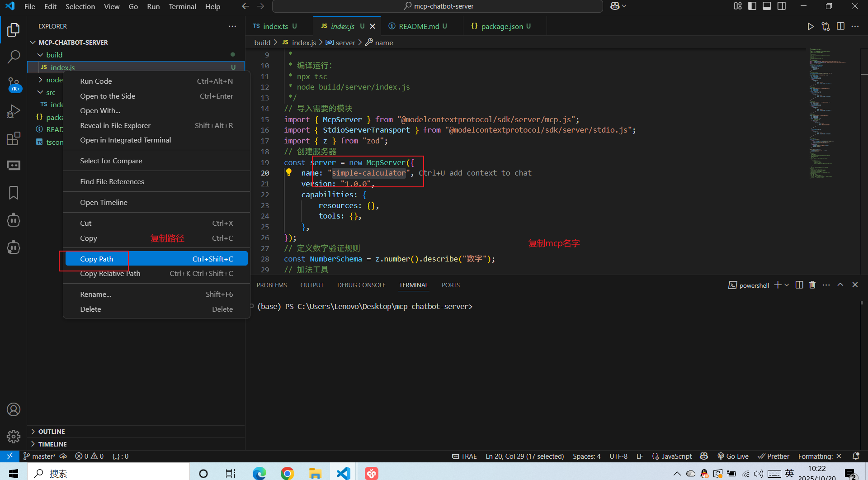Kill terminal with the trash icon

pos(812,285)
